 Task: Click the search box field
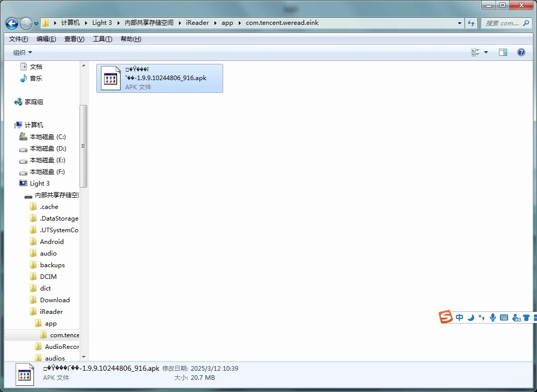507,23
